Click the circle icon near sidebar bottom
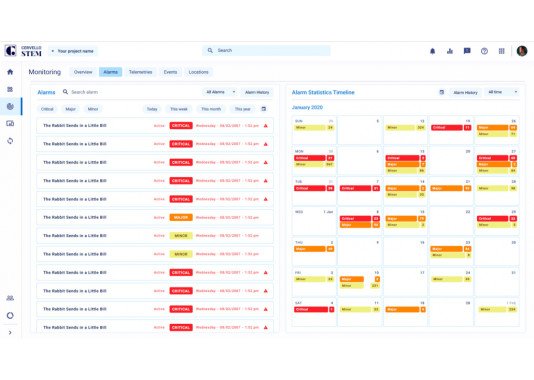This screenshot has width=534, height=380. coord(10,315)
